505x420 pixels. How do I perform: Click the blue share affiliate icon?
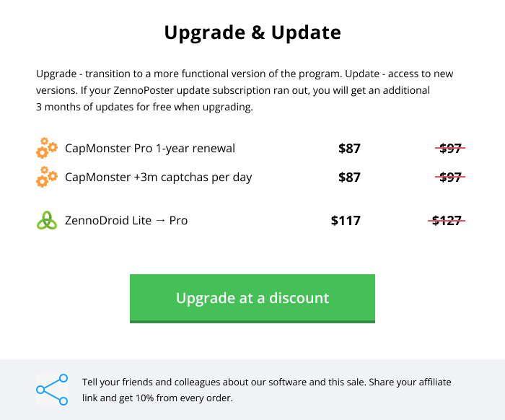click(x=52, y=390)
